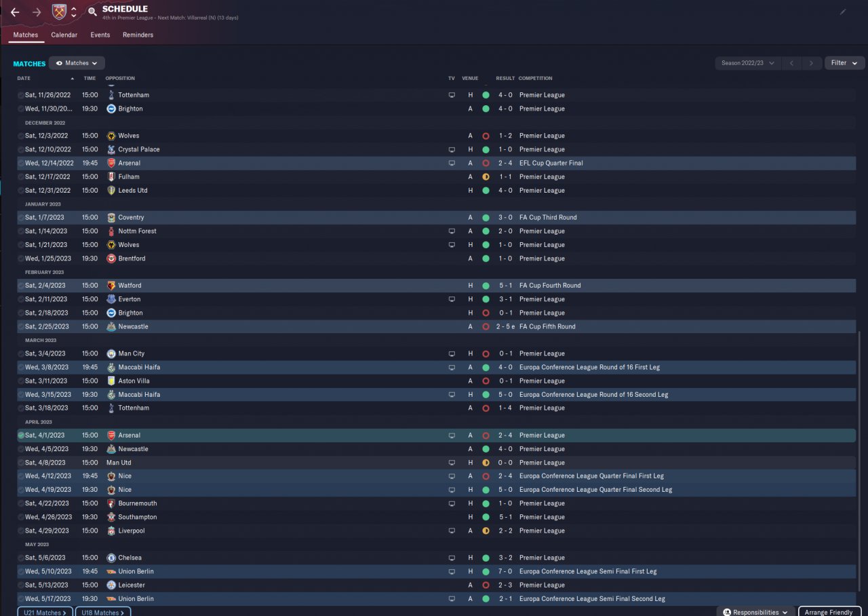Screen dimensions: 868x616
Task: Open the search magnifier icon
Action: [92, 12]
